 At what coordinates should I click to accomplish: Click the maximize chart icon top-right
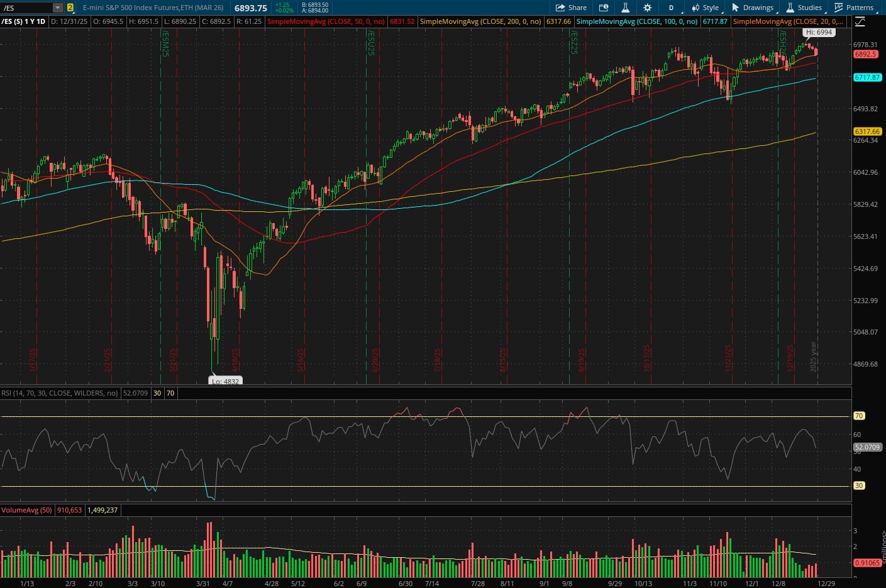click(860, 21)
